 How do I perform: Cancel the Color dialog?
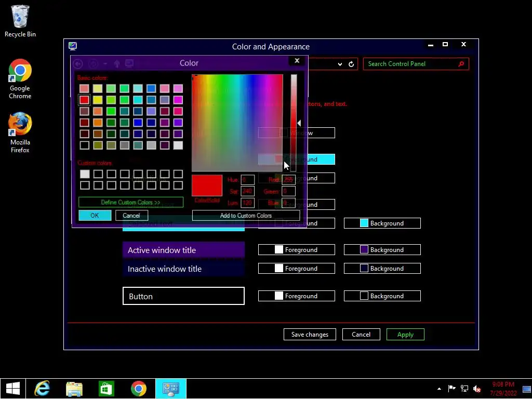click(x=131, y=216)
